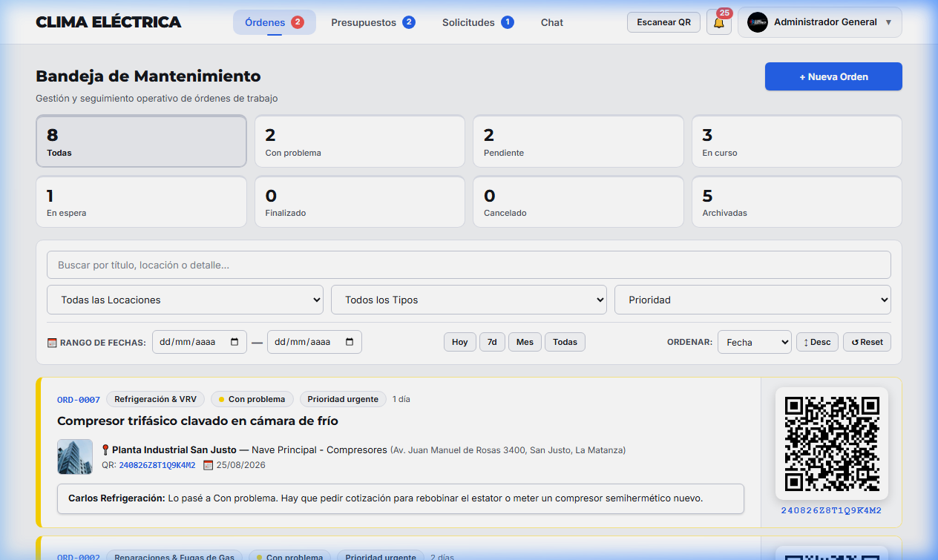Filter by Pendiente status card

[578, 141]
